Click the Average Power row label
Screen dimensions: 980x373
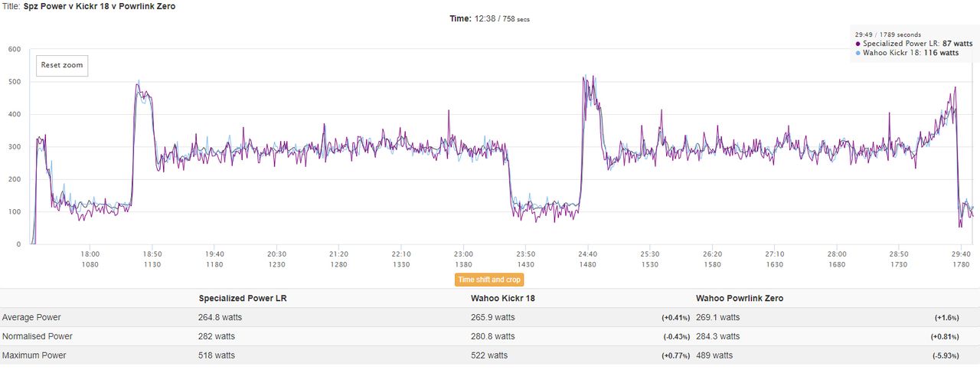31,317
